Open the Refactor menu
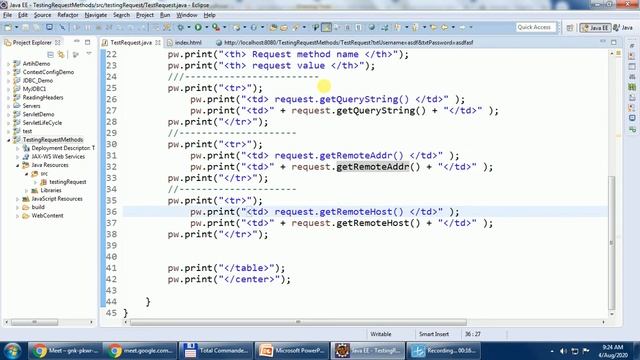The image size is (640, 360). [68, 15]
